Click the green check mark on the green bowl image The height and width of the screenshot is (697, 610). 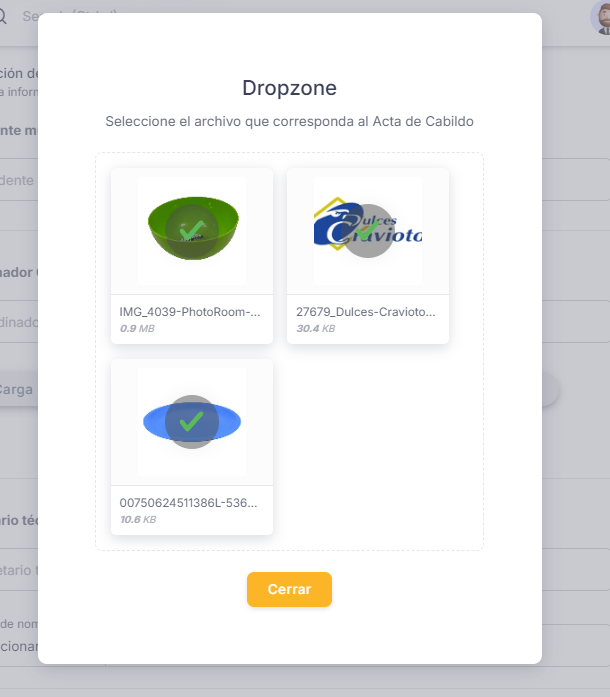coord(191,230)
